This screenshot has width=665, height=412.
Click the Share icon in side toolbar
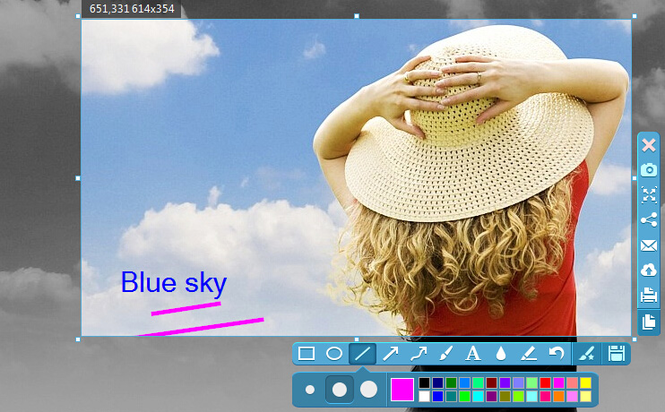point(648,220)
